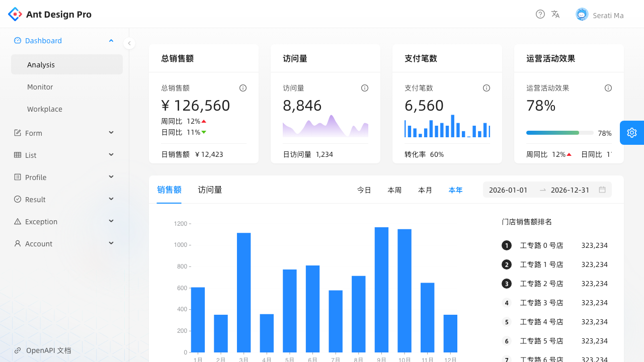The width and height of the screenshot is (644, 362).
Task: Click the info icon on 总销售额 card
Action: click(243, 88)
